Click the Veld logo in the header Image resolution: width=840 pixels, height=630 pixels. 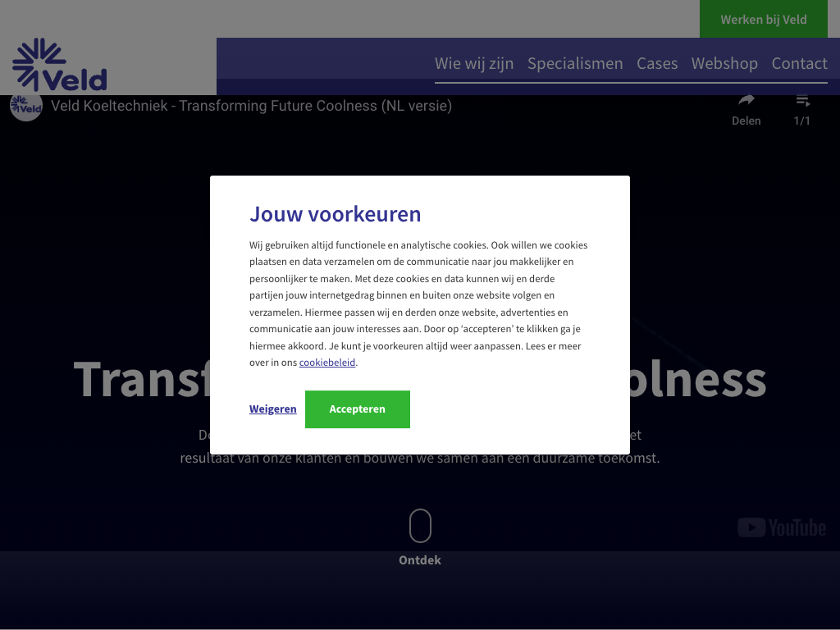59,65
